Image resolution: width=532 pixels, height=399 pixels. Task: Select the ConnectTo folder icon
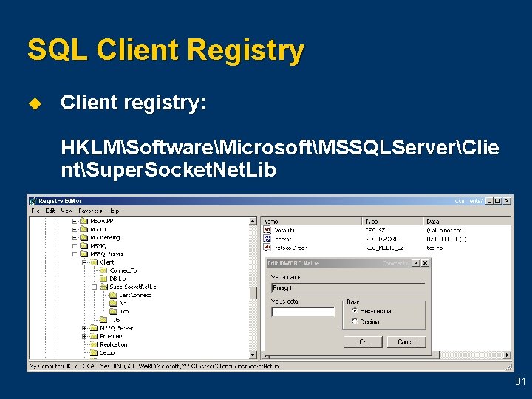coord(103,270)
